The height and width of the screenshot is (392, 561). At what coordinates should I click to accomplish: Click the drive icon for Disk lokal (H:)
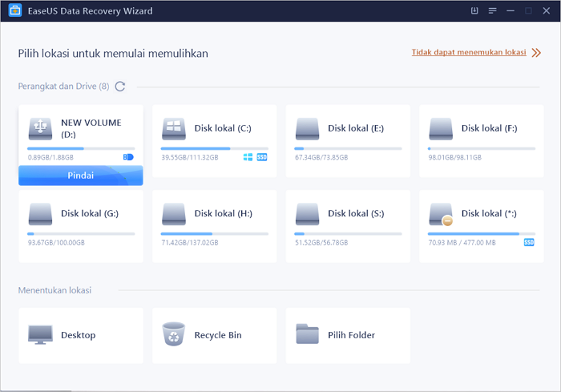tap(174, 214)
